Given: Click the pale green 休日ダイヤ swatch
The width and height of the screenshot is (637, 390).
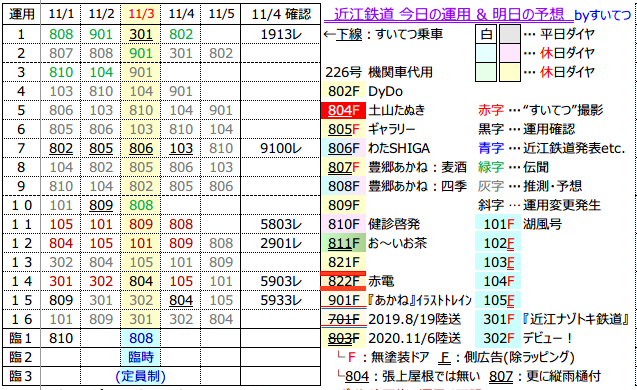Looking at the screenshot, I should coord(486,72).
